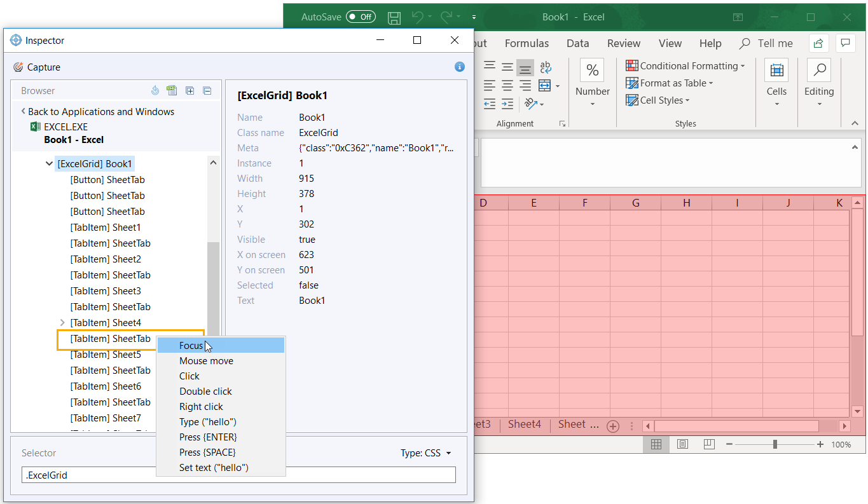Click the Selector input field
Viewport: 868px width, 504px height.
tap(238, 475)
